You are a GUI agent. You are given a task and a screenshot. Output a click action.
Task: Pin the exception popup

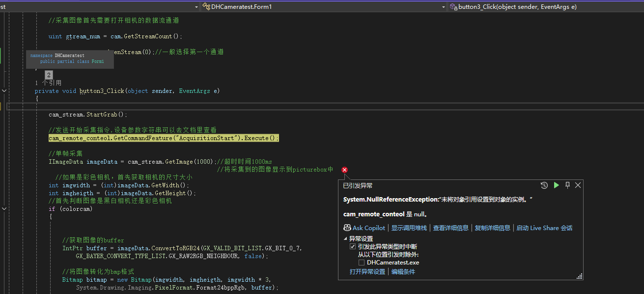(567, 185)
